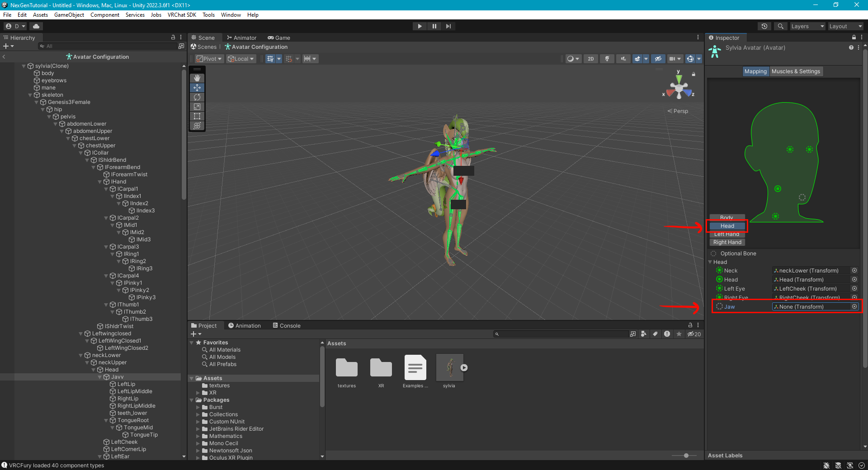Click the Step frame button
868x470 pixels.
point(448,26)
